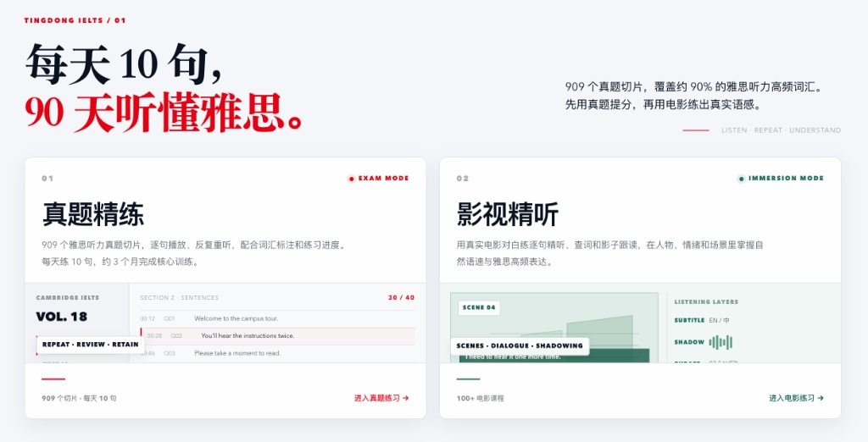868x442 pixels.
Task: Select row "Welcome to the campus tour."
Action: point(277,318)
